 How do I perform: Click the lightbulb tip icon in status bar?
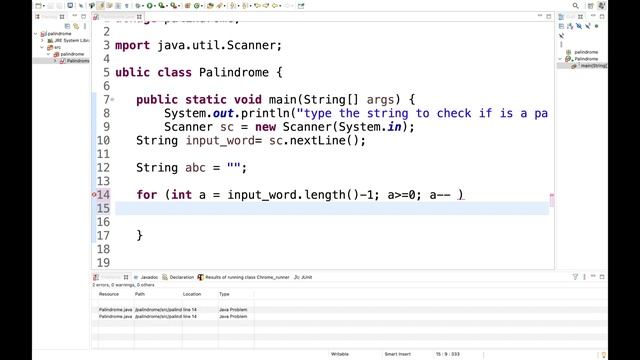click(x=604, y=355)
